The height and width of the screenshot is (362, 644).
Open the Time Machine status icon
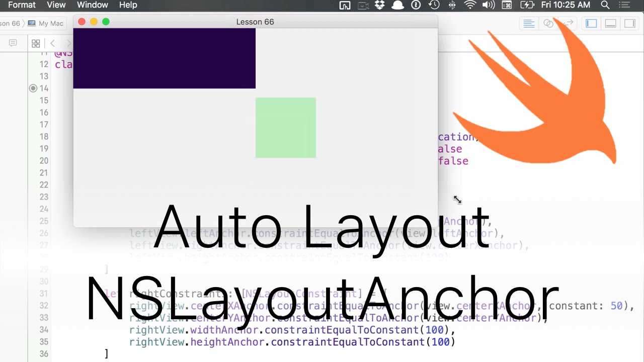434,5
